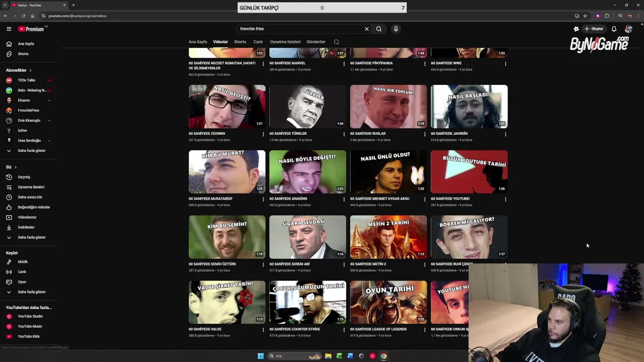Open Chrome from the taskbar
Viewport: 644px width, 362px height.
click(x=383, y=356)
